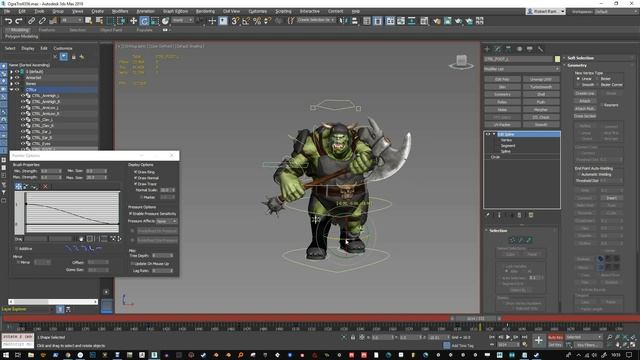Image resolution: width=640 pixels, height=360 pixels.
Task: Click the Attach button in Geometry rollout
Action: point(585,101)
